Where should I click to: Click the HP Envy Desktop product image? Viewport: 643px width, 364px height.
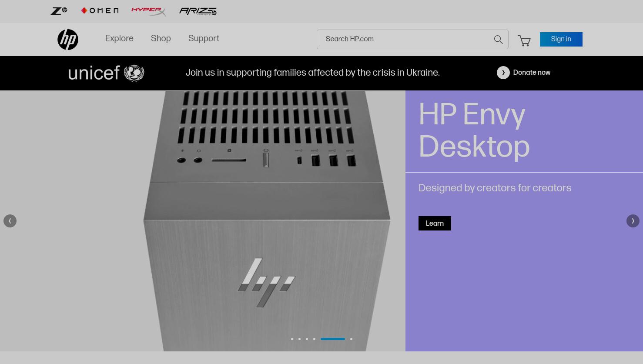pos(203,221)
